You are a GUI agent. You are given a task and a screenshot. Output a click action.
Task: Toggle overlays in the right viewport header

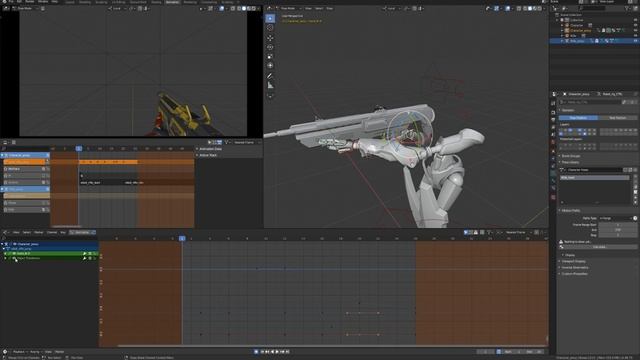pyautogui.click(x=507, y=8)
